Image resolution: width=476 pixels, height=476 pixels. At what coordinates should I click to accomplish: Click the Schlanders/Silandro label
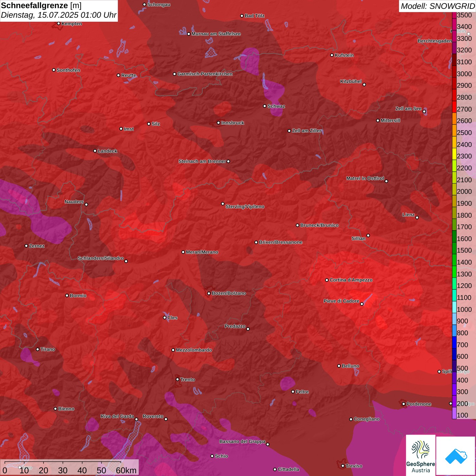(101, 258)
